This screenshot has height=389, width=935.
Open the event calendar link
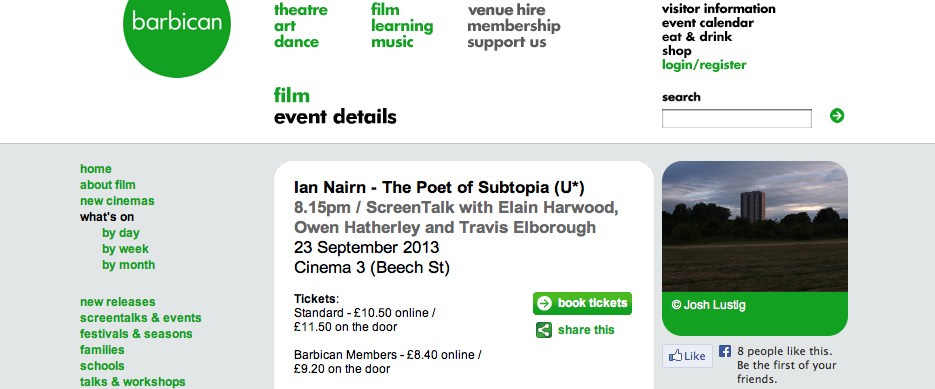[707, 23]
